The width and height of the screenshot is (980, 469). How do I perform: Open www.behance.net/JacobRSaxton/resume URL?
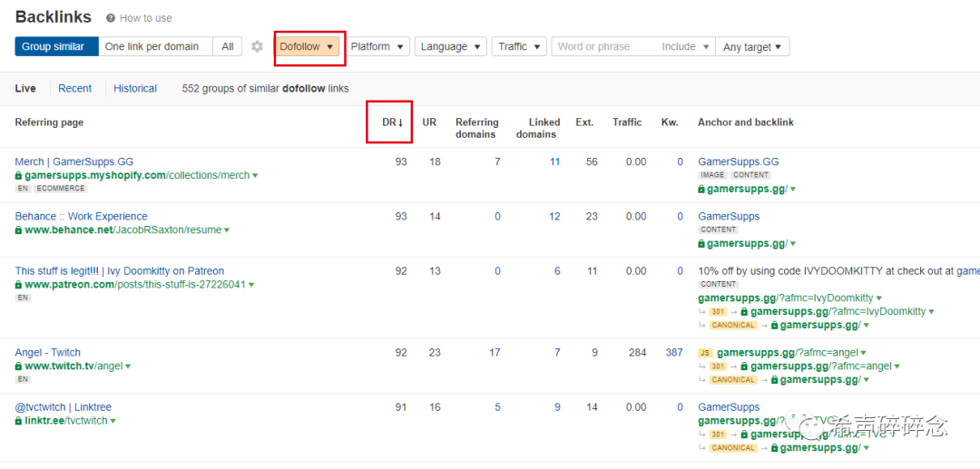coord(123,230)
